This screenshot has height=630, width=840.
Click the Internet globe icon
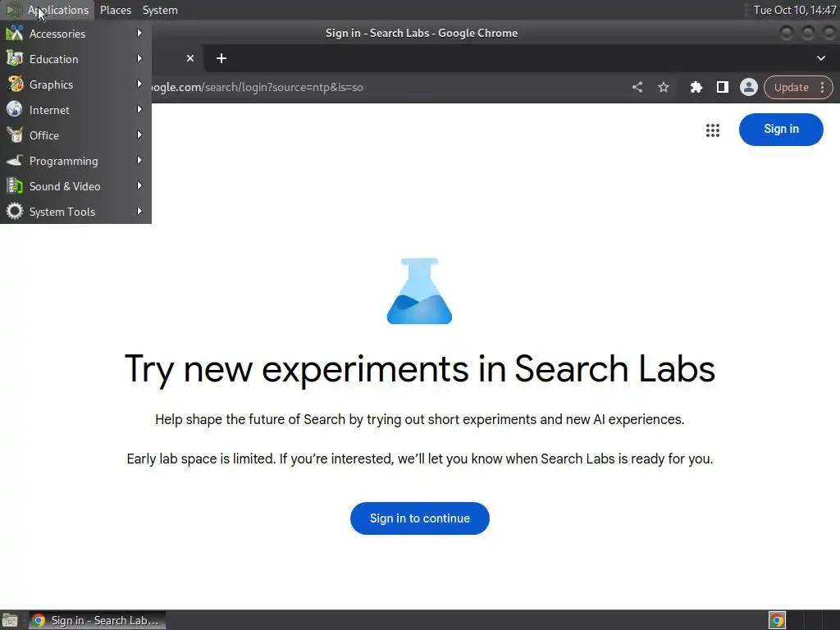(15, 109)
